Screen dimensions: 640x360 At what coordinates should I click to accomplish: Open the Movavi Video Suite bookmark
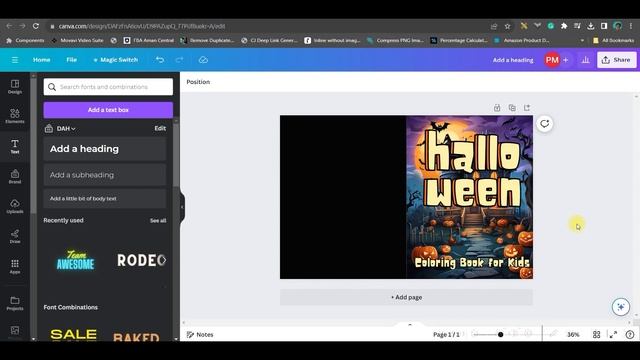77,40
